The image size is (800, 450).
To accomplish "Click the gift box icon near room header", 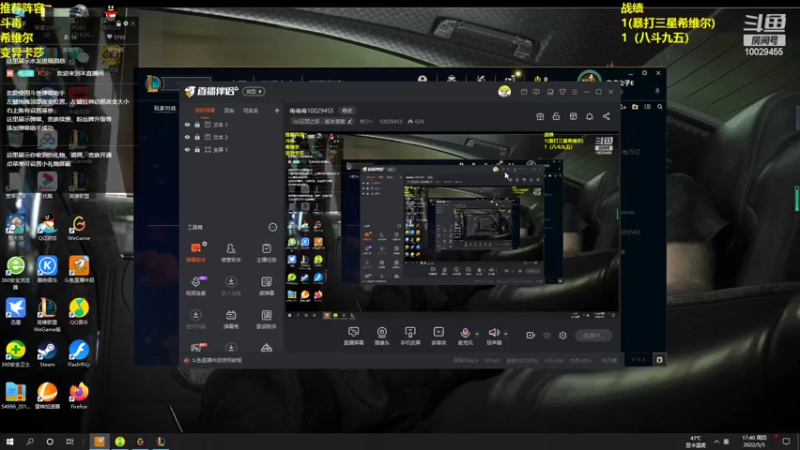I will click(540, 116).
